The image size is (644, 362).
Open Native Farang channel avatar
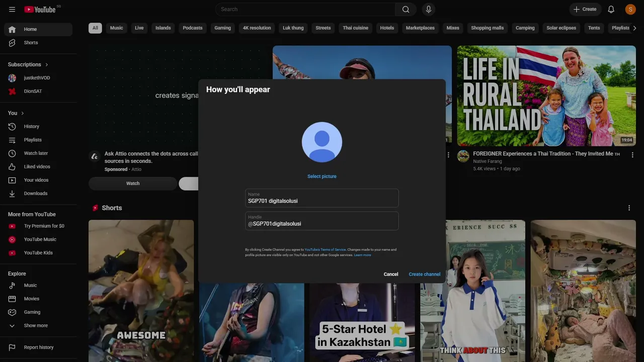tap(463, 156)
